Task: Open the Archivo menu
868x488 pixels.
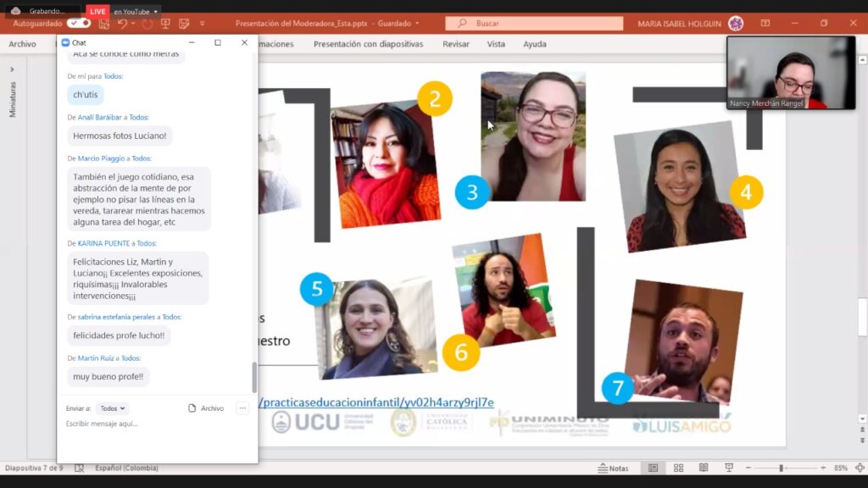Action: (23, 44)
